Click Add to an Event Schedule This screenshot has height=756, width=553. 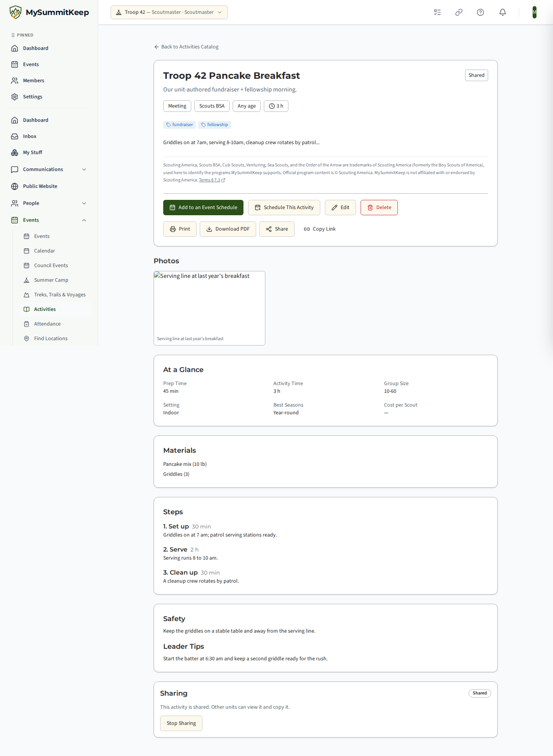(x=203, y=208)
